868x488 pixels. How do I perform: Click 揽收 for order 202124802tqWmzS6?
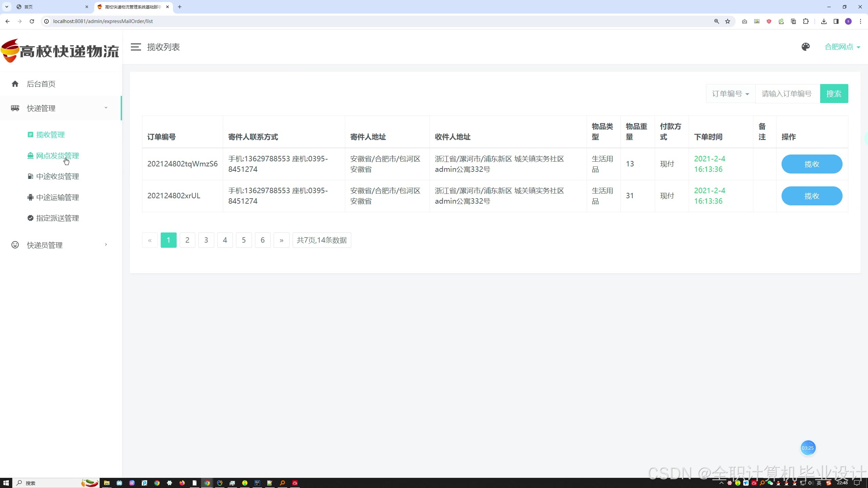811,164
